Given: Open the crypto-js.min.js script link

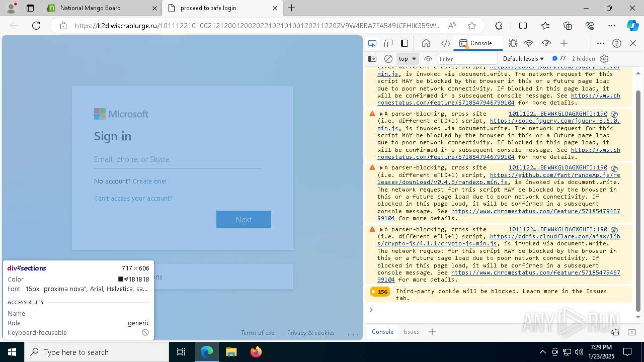Looking at the screenshot, I should [x=499, y=240].
